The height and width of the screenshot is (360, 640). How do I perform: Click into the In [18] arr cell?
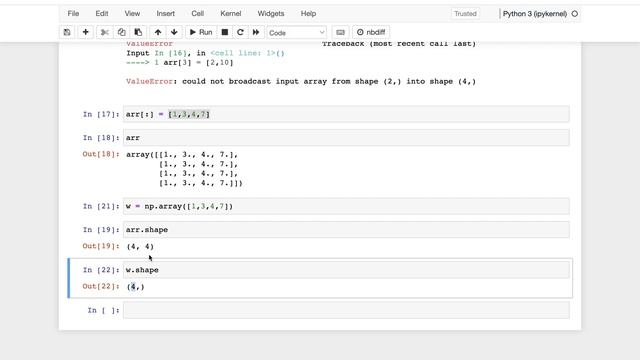pyautogui.click(x=346, y=138)
